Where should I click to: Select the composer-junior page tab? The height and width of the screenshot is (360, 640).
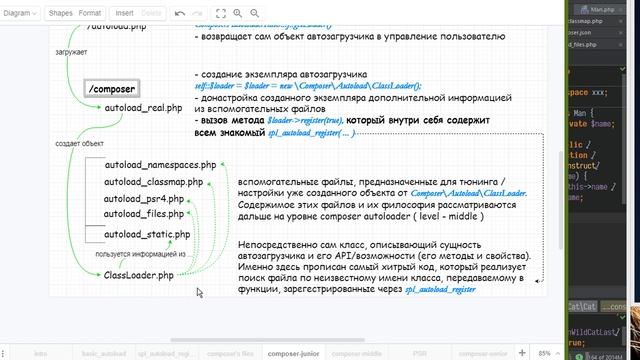point(293,353)
